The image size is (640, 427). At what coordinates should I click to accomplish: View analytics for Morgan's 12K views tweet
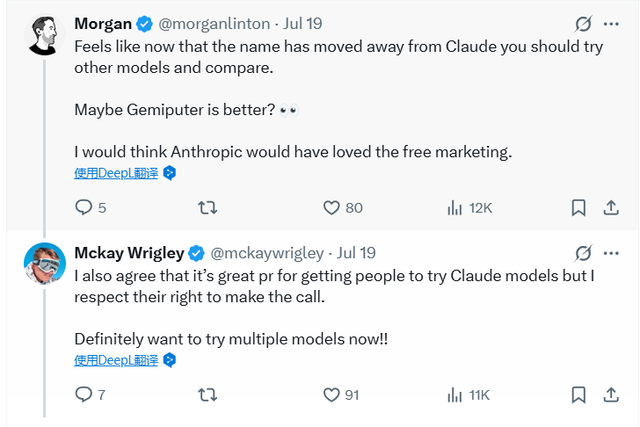click(x=470, y=208)
